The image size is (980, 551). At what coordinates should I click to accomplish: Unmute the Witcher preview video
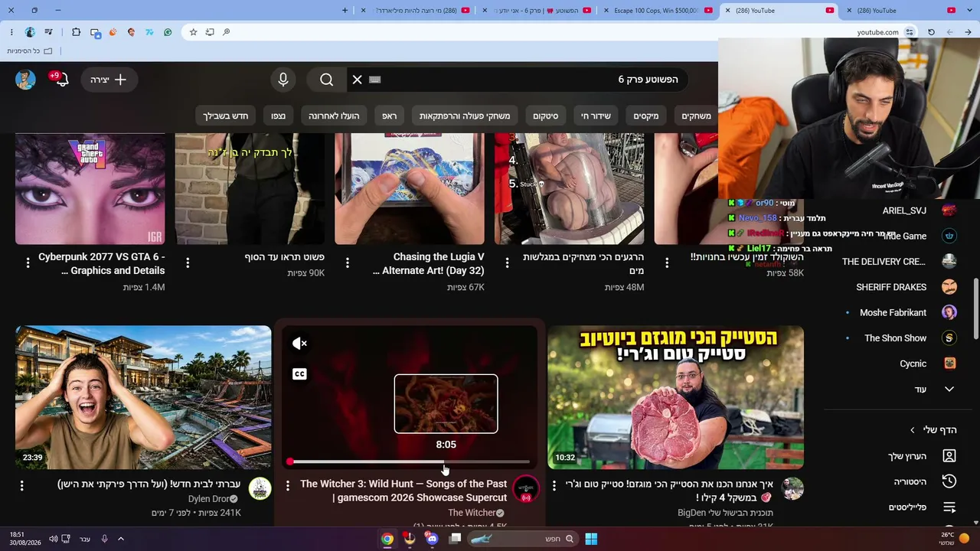click(x=299, y=344)
